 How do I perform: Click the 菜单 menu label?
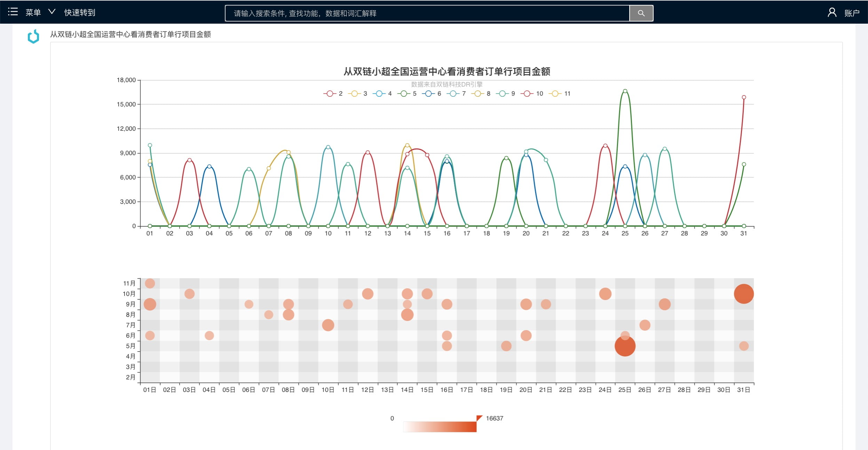pyautogui.click(x=33, y=13)
